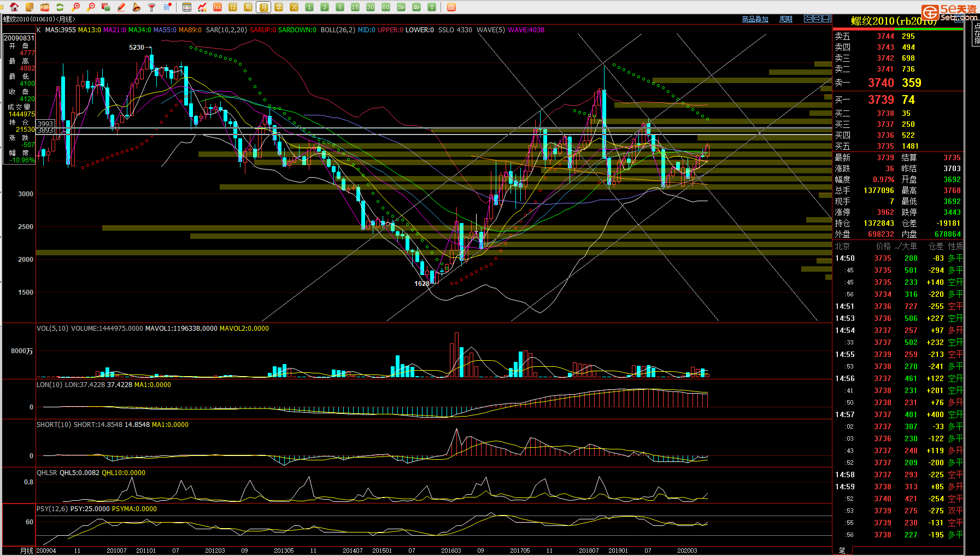The image size is (980, 556).
Task: Switch to the 3-minute period
Action: 325,7
